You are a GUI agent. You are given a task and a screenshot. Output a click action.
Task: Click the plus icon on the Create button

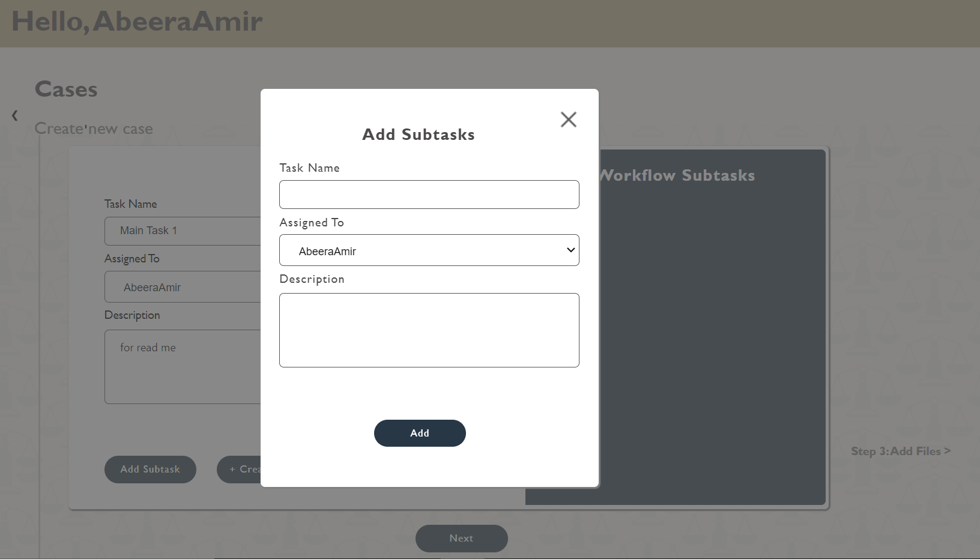[x=233, y=470]
